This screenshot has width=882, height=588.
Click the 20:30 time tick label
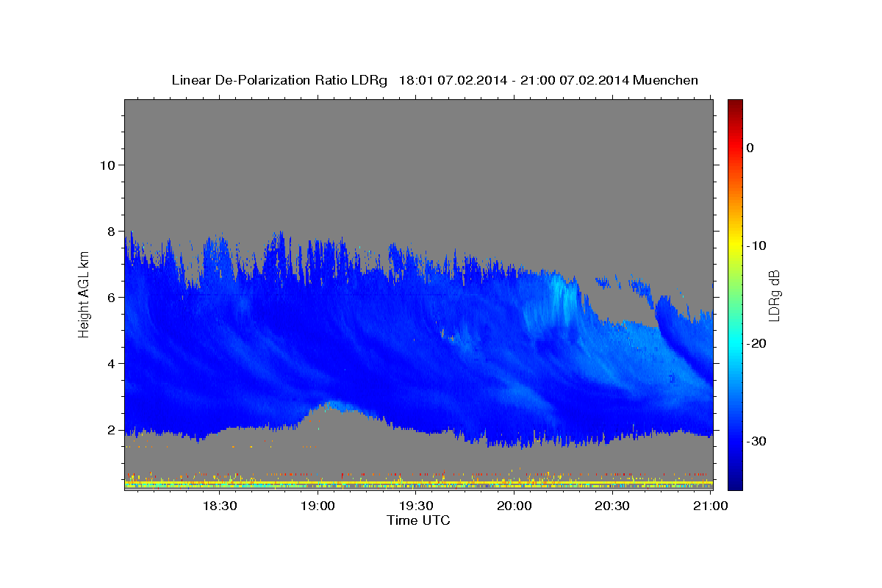click(612, 506)
